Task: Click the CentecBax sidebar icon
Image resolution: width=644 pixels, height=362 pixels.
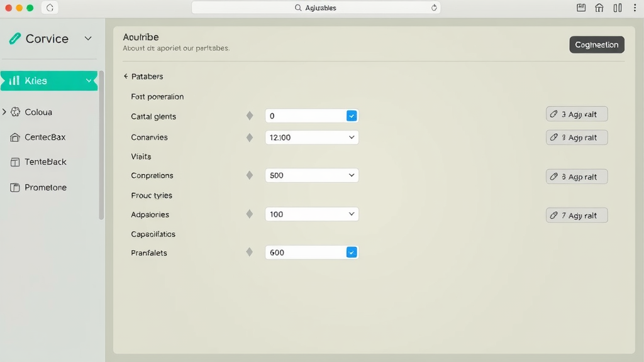Action: pyautogui.click(x=15, y=137)
